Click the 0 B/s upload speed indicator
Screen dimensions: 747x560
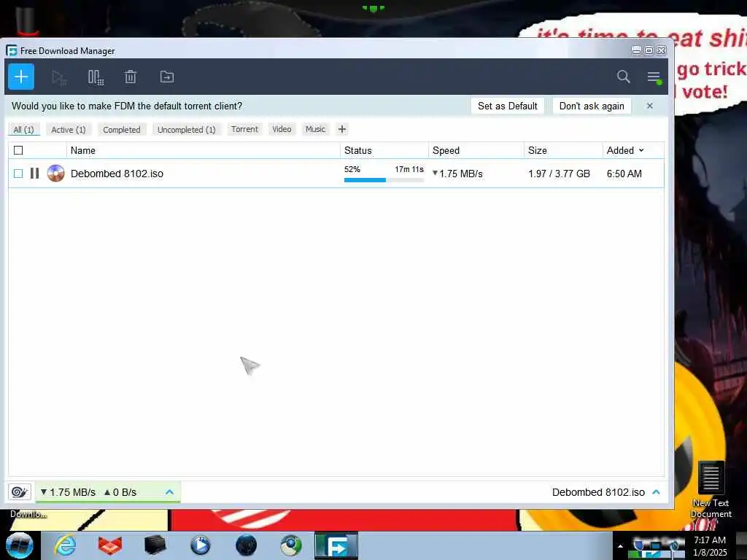coord(120,492)
